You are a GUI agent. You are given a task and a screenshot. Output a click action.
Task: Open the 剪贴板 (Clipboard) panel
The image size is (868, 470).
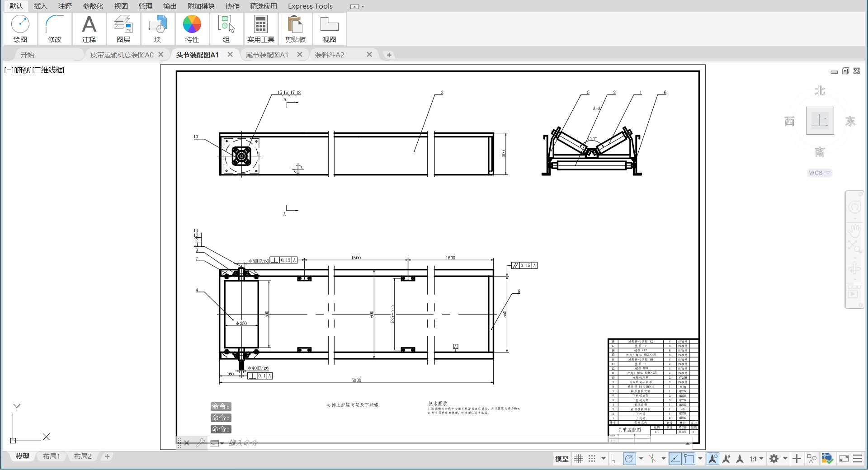295,29
